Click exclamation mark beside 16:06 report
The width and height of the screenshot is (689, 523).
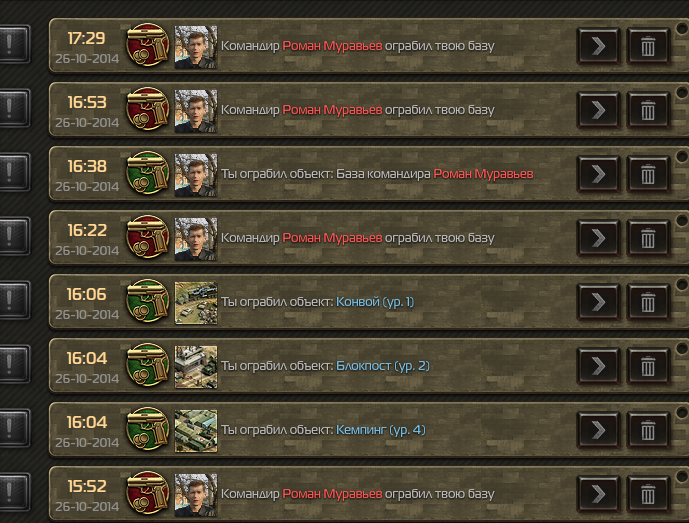coord(13,300)
